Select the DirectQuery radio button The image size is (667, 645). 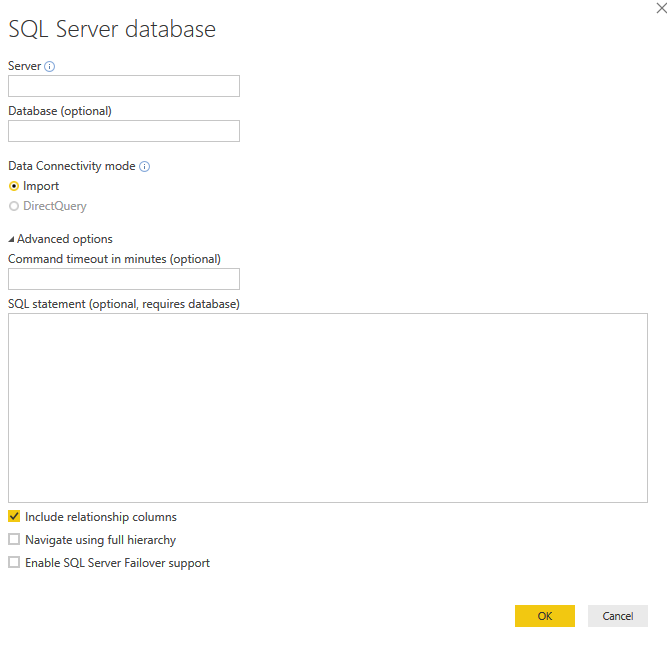coord(14,206)
